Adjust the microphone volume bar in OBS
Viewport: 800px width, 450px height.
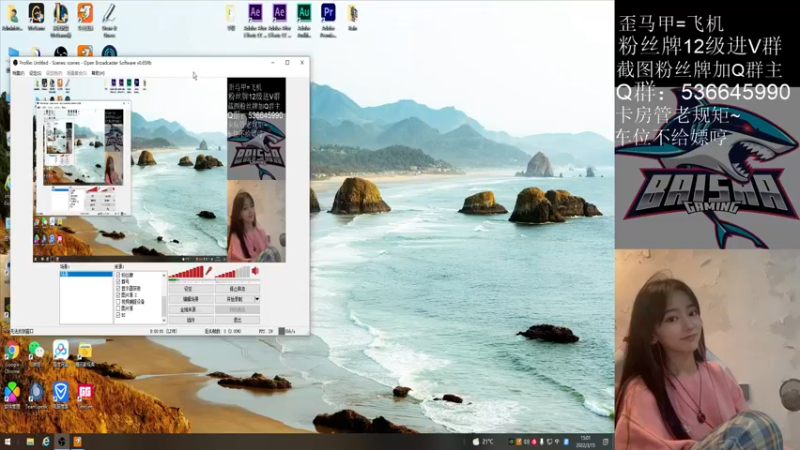tap(186, 272)
